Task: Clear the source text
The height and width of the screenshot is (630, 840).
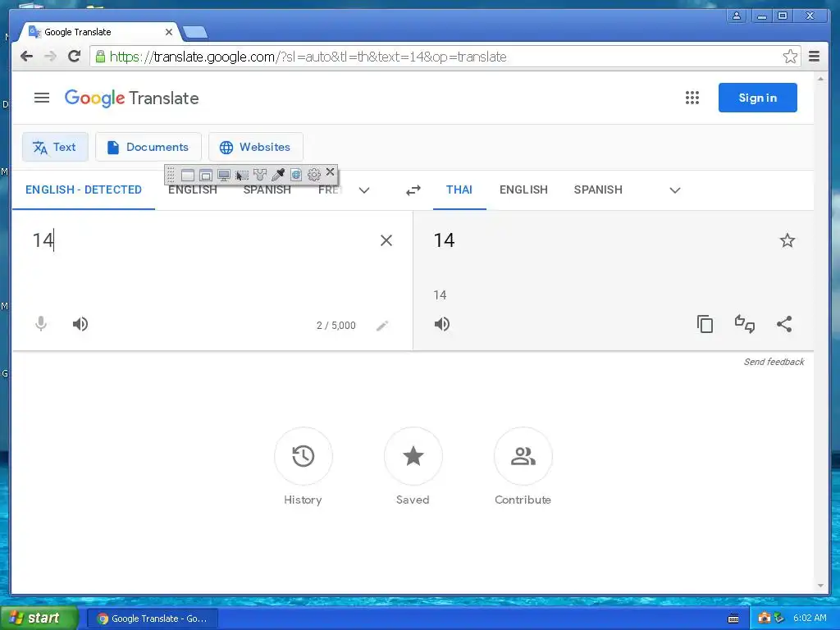Action: [386, 240]
